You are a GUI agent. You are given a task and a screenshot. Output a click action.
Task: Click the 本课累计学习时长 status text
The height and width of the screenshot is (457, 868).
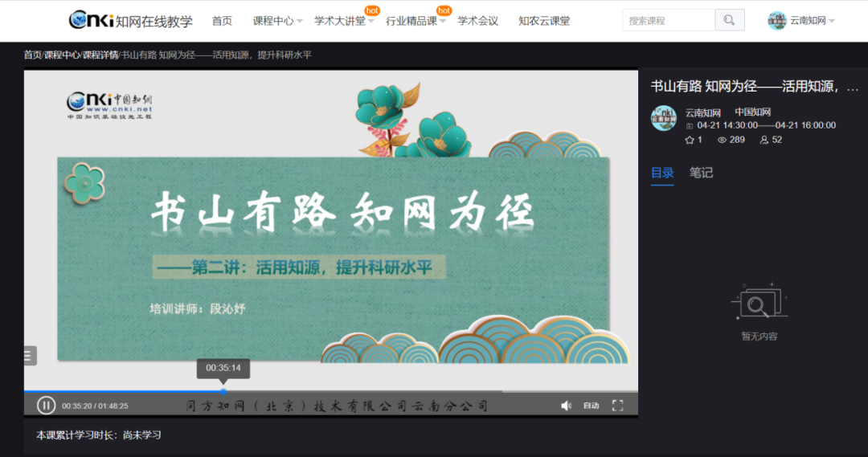tap(99, 435)
